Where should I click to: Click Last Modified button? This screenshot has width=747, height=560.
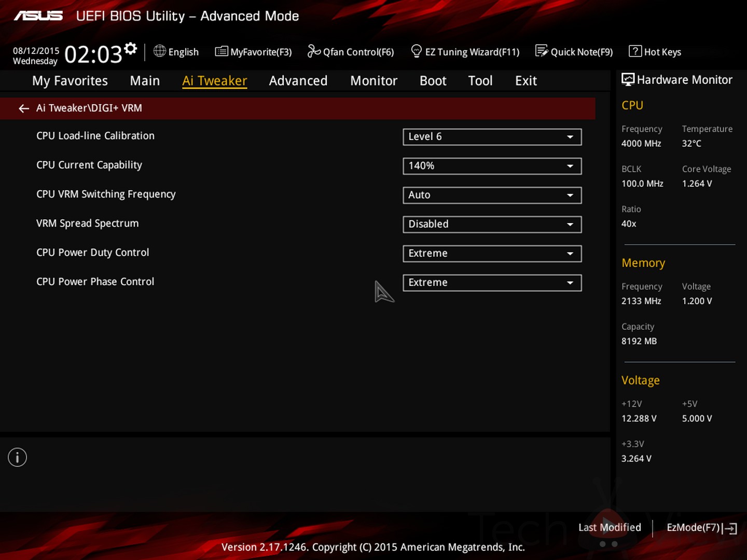pos(610,527)
